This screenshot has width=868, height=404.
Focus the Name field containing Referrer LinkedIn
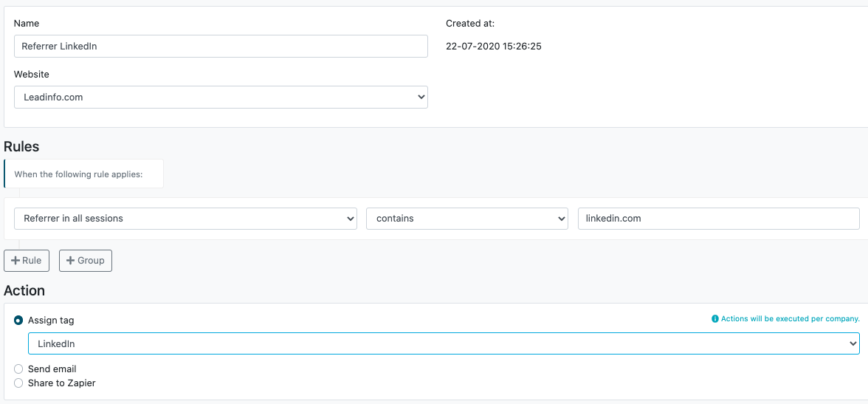point(221,46)
